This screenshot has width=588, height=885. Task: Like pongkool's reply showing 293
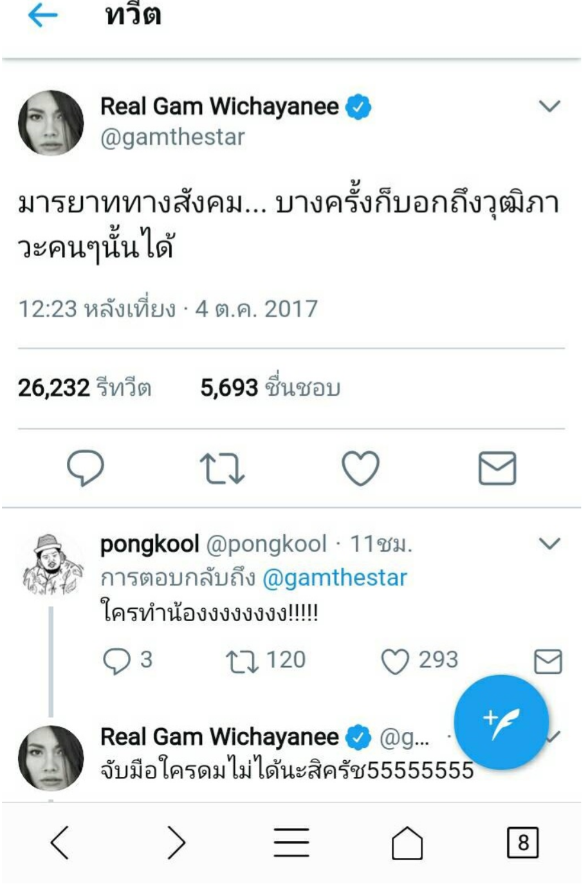(x=395, y=662)
